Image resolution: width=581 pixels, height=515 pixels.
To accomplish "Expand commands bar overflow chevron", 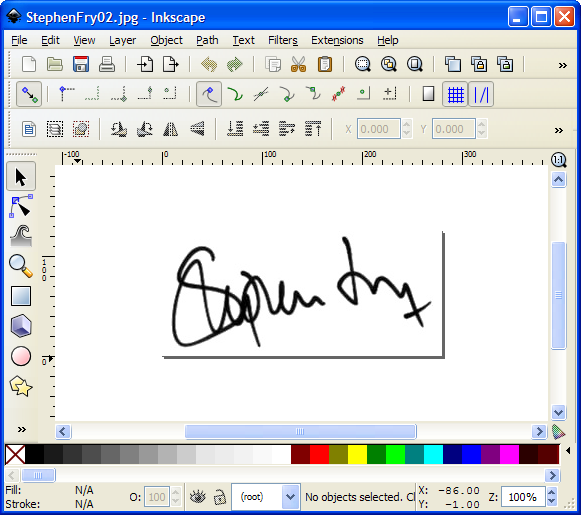I will point(562,66).
